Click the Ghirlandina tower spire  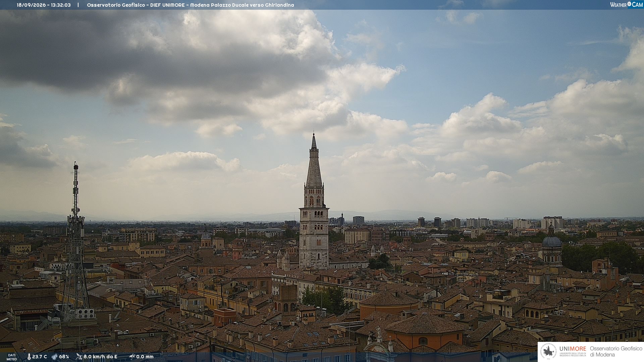(314, 160)
